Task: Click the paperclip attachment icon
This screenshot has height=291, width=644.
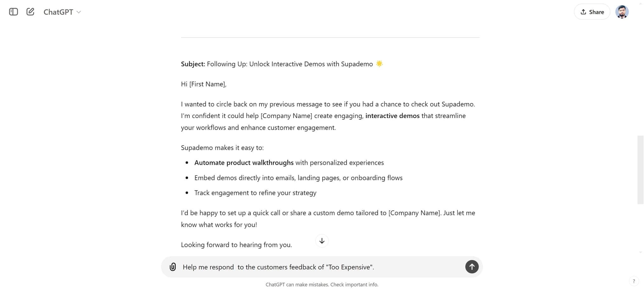Action: tap(173, 267)
